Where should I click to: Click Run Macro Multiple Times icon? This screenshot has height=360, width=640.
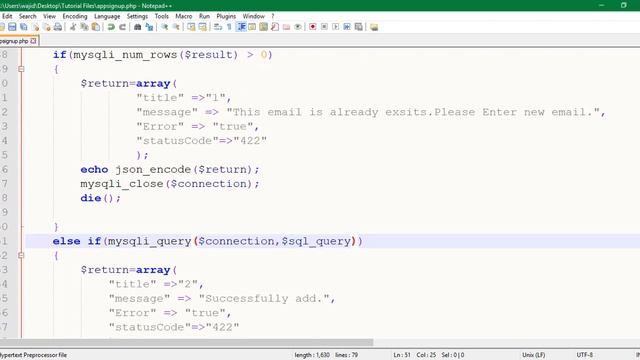coord(347,27)
